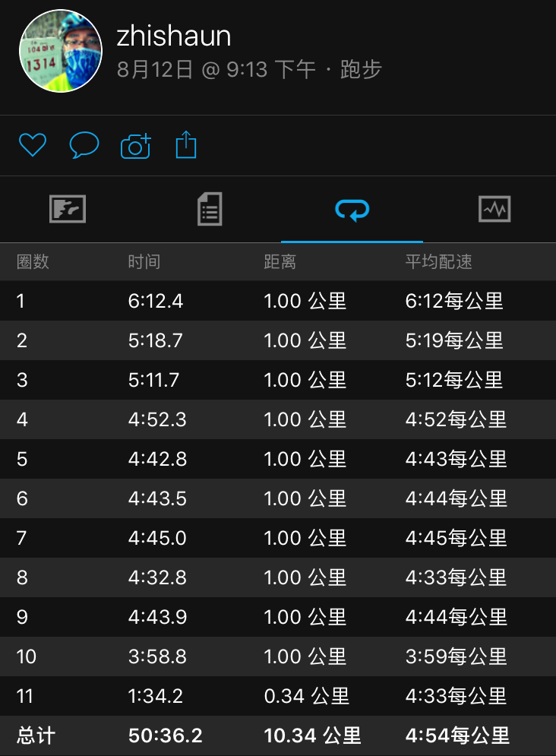Open the zhishaun username link
The height and width of the screenshot is (756, 556).
174,36
